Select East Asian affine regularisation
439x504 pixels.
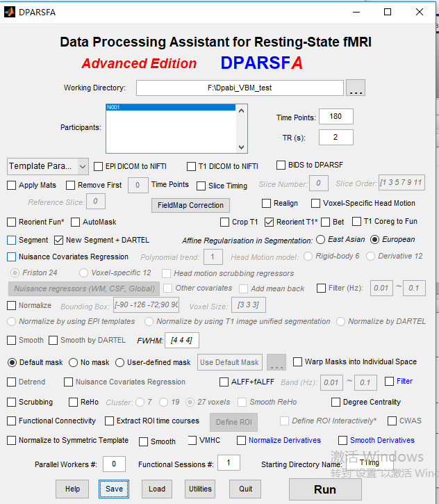320,239
